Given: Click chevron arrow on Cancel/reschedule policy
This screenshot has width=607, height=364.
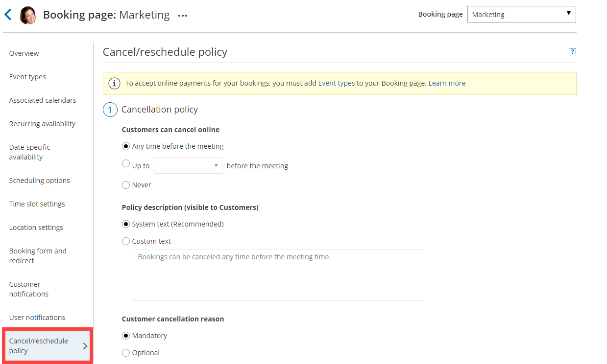Looking at the screenshot, I should pyautogui.click(x=85, y=346).
